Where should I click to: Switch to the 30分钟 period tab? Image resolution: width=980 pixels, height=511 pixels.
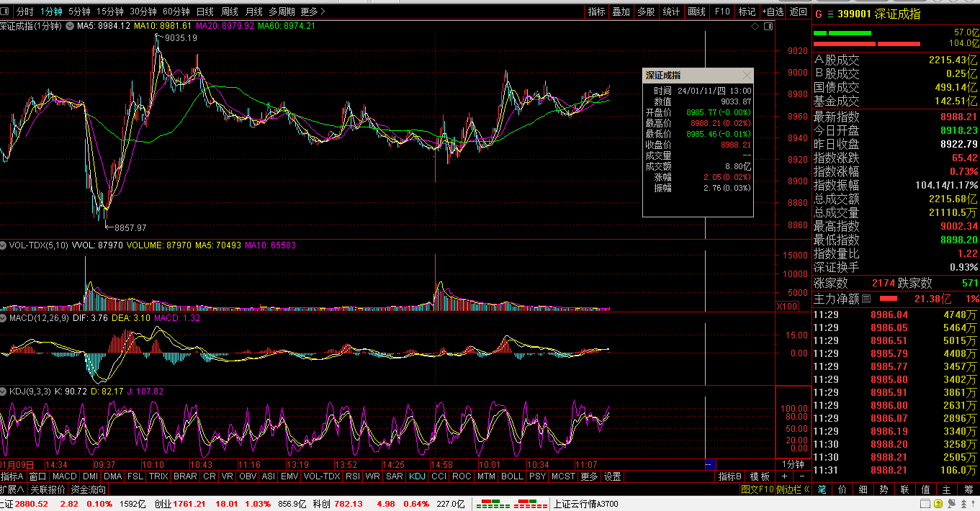coord(143,12)
